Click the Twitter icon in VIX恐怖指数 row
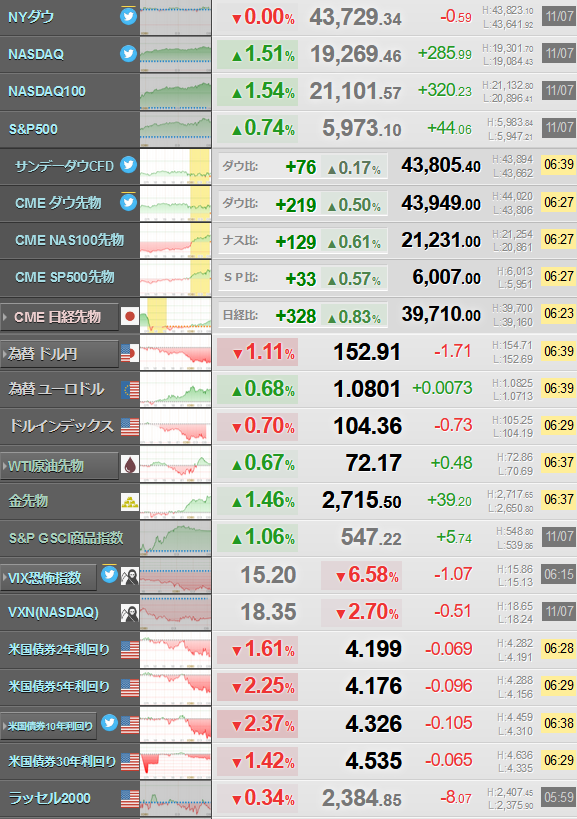The image size is (577, 819). tap(109, 575)
